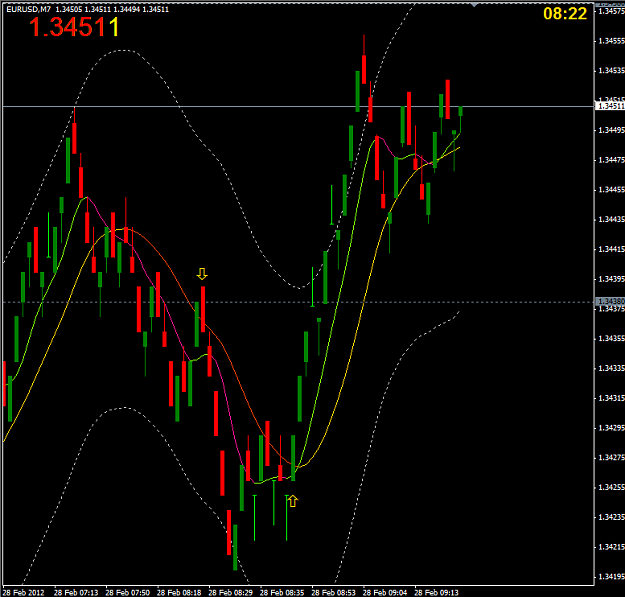Click the 1.34195 price axis label
The width and height of the screenshot is (625, 597).
point(611,577)
